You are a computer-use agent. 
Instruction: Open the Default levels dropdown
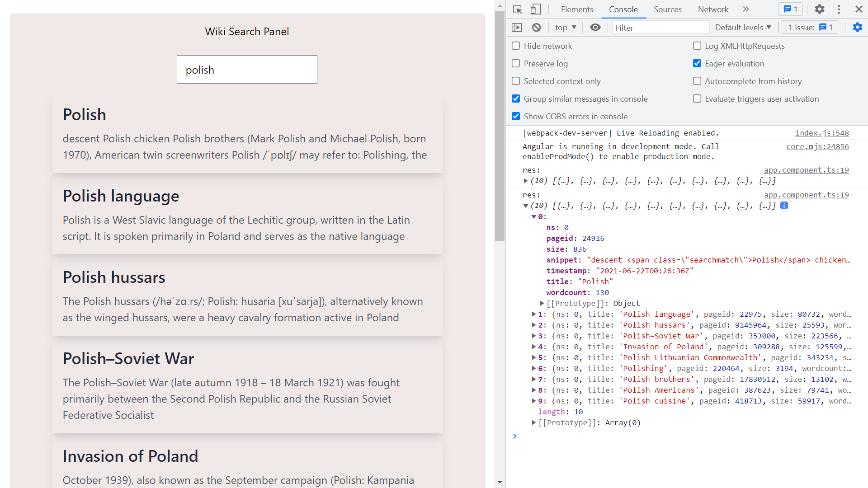(x=743, y=28)
